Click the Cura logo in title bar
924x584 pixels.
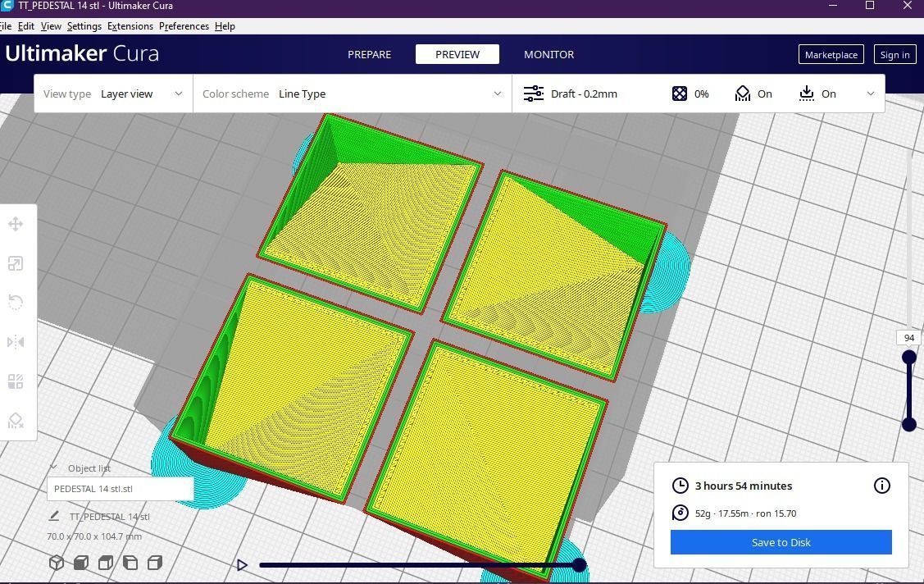(x=7, y=6)
